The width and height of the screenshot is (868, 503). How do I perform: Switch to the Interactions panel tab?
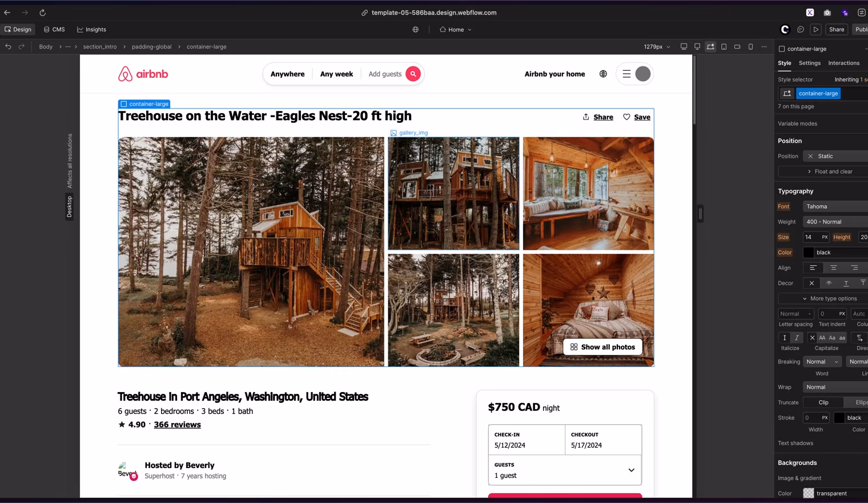(x=843, y=63)
